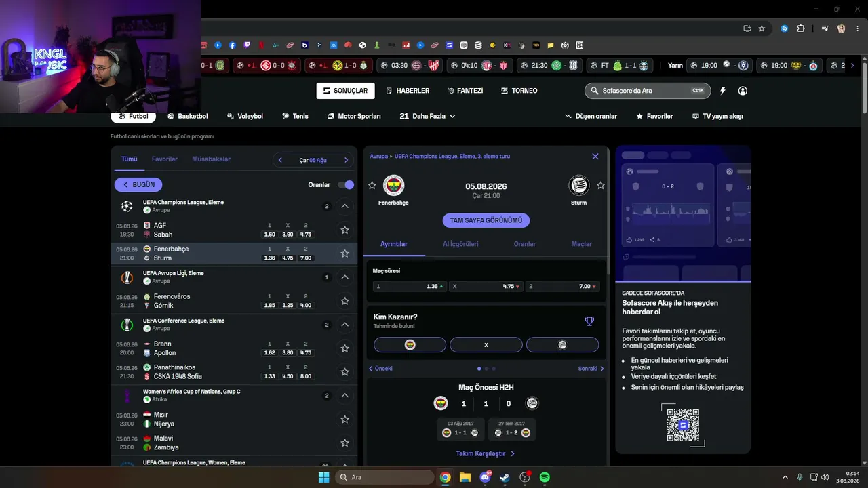Launch Steam from the taskbar
Image resolution: width=868 pixels, height=488 pixels.
[x=505, y=477]
